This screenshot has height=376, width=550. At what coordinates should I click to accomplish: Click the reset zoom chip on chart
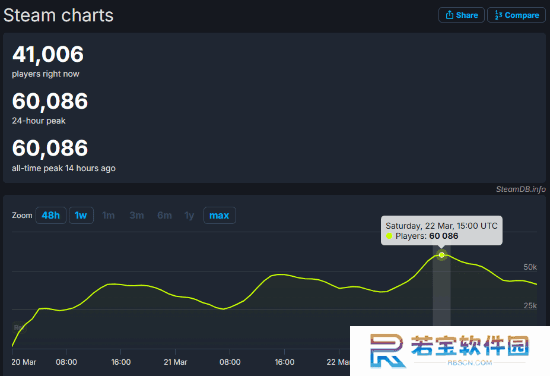coord(18,328)
